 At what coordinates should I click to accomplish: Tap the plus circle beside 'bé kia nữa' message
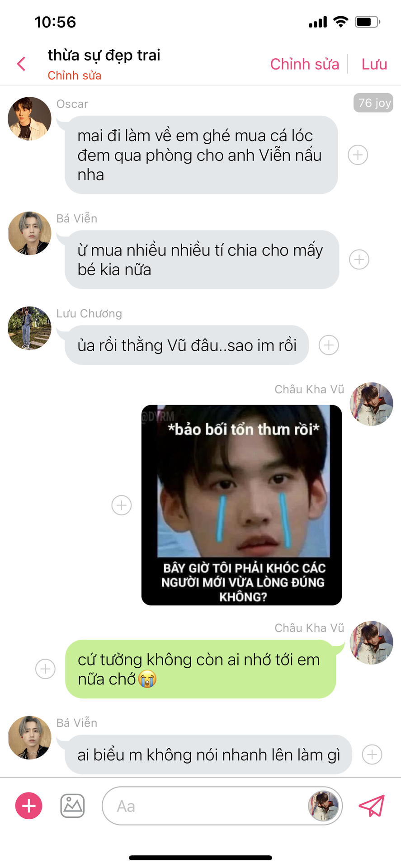(x=359, y=259)
